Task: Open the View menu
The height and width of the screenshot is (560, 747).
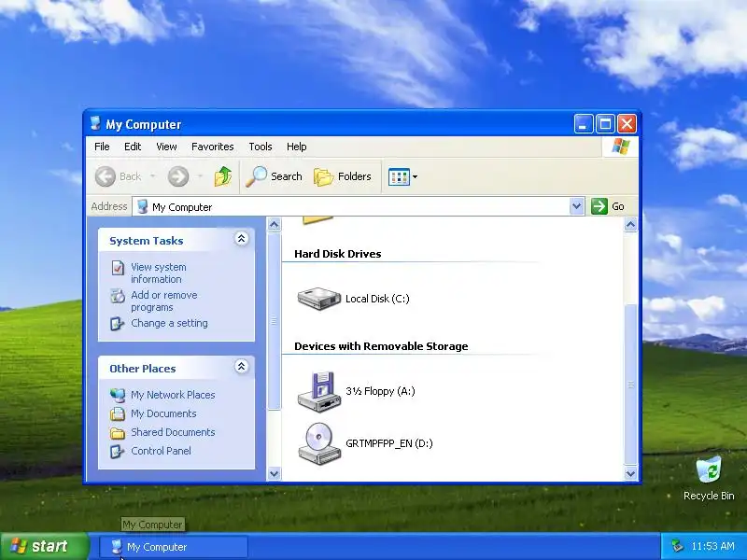Action: pyautogui.click(x=166, y=147)
